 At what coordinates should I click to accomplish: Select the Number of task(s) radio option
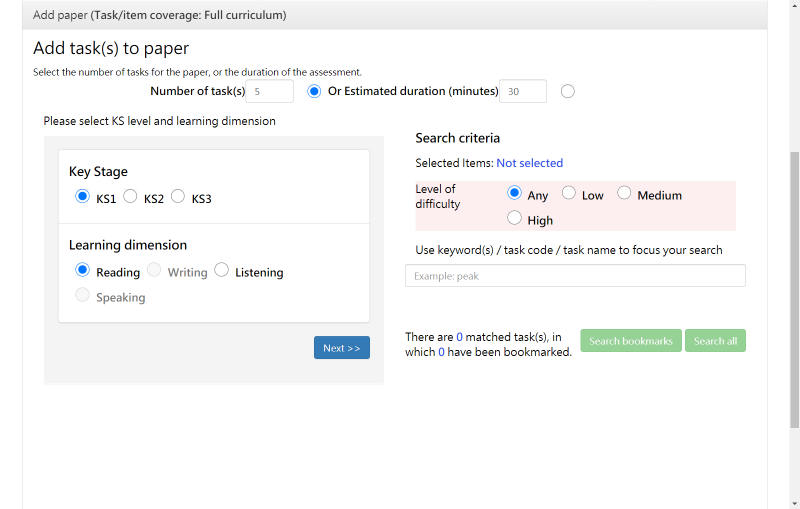[314, 92]
